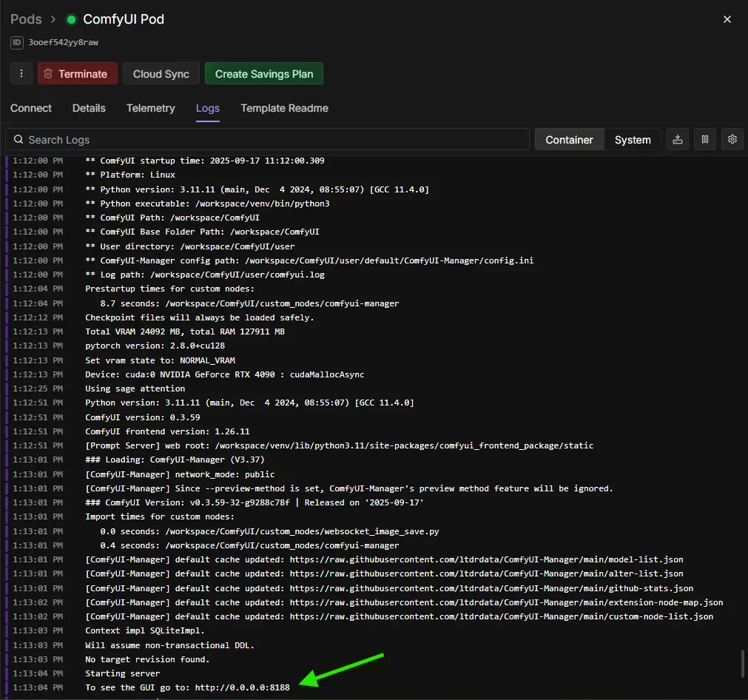Open the three-dot pod options menu

point(21,73)
